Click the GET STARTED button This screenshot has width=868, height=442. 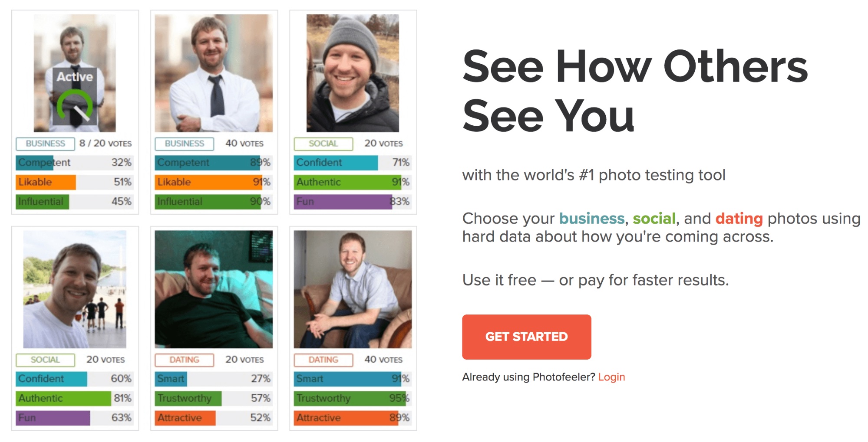click(x=526, y=337)
